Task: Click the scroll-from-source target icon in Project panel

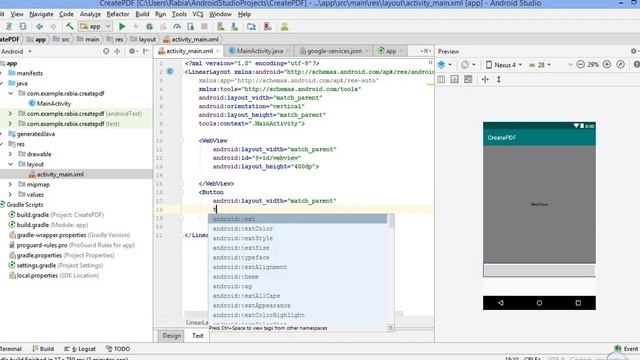Action: tap(106, 51)
